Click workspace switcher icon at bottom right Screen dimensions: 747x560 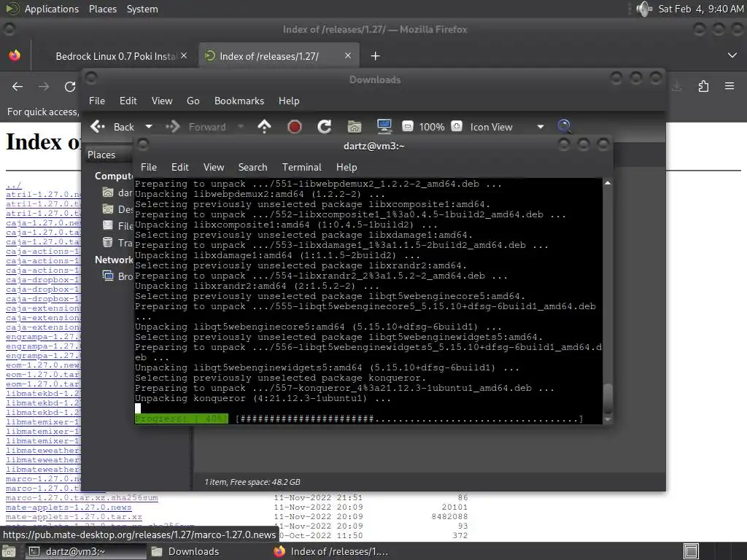(691, 551)
